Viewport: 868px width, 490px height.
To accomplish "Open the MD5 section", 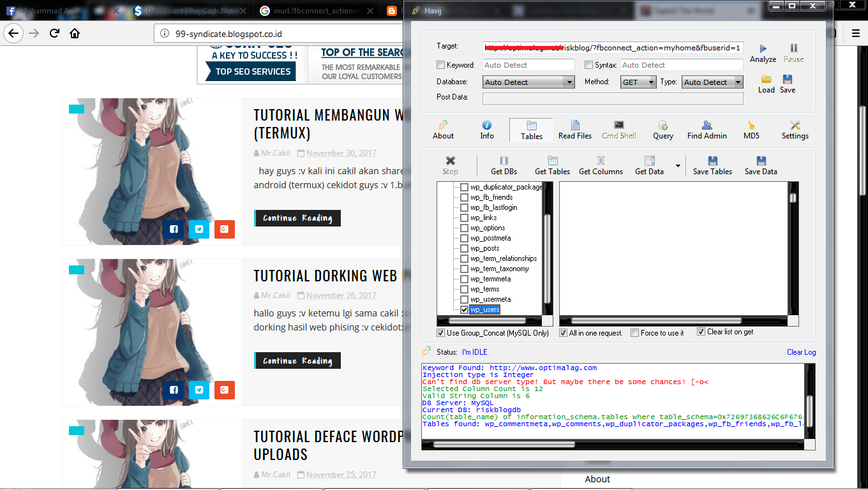I will 751,130.
